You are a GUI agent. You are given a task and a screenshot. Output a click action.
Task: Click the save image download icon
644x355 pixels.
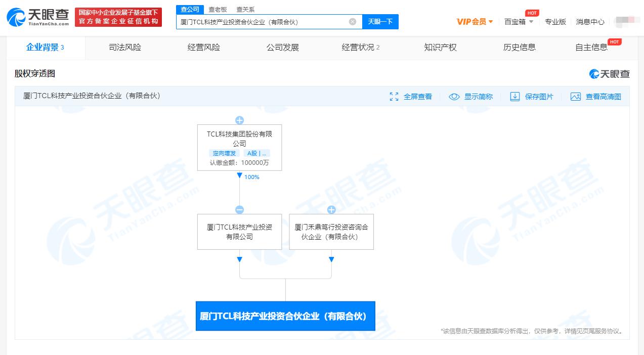click(515, 97)
